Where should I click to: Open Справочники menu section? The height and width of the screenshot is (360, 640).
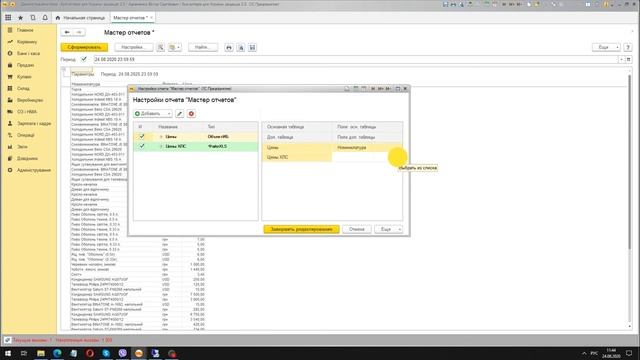point(27,158)
